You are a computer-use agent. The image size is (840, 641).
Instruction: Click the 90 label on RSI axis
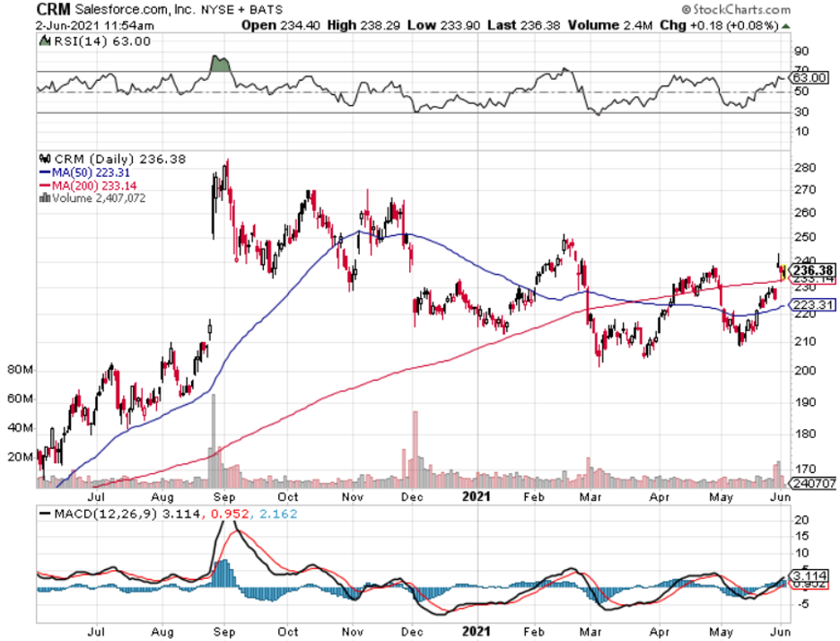click(802, 52)
